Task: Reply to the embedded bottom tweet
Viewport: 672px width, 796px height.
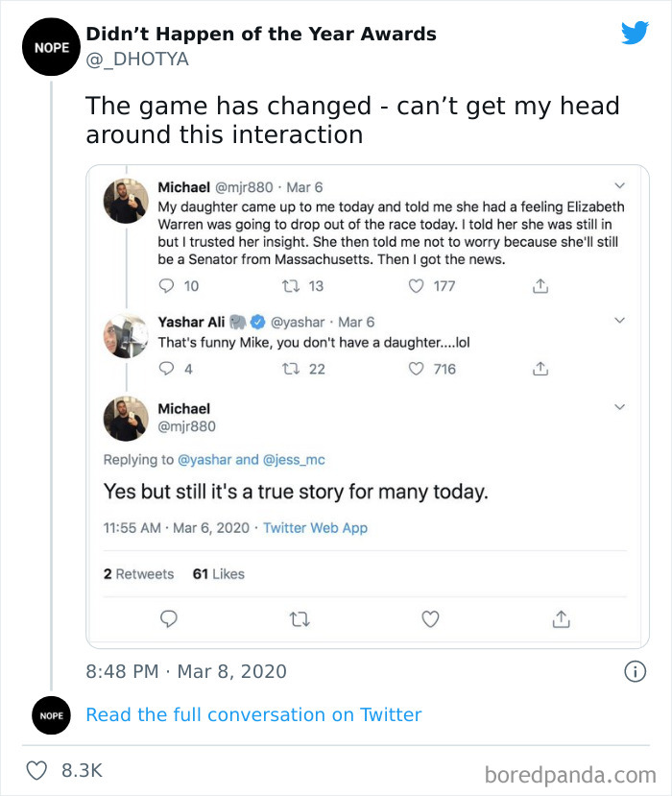Action: tap(169, 619)
